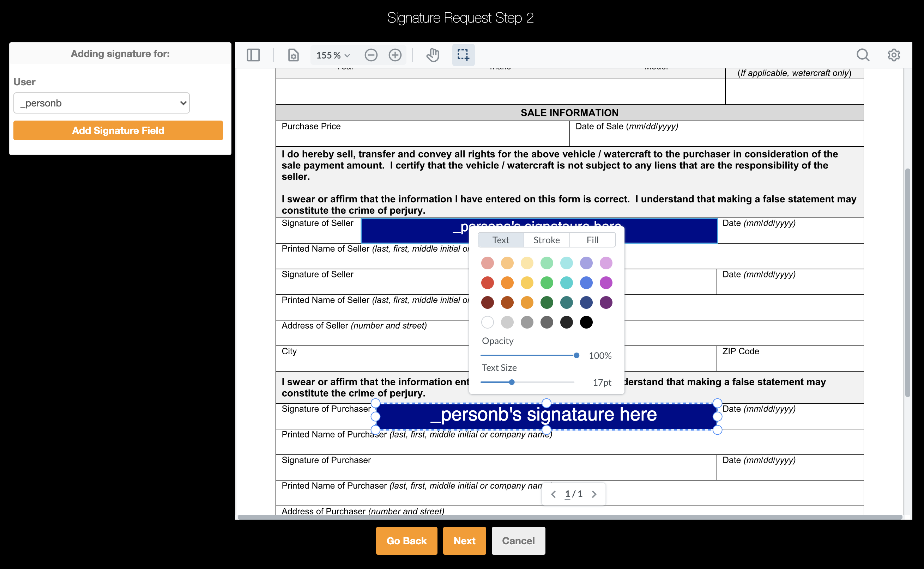Select the Pan hand tool
924x569 pixels.
pos(433,55)
